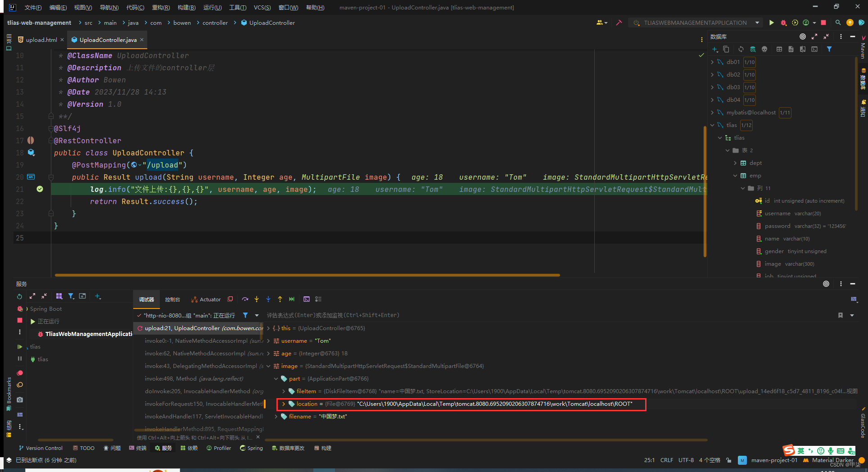Screen dimensions: 868x472
Task: Collapse the emp table node
Action: coord(735,175)
